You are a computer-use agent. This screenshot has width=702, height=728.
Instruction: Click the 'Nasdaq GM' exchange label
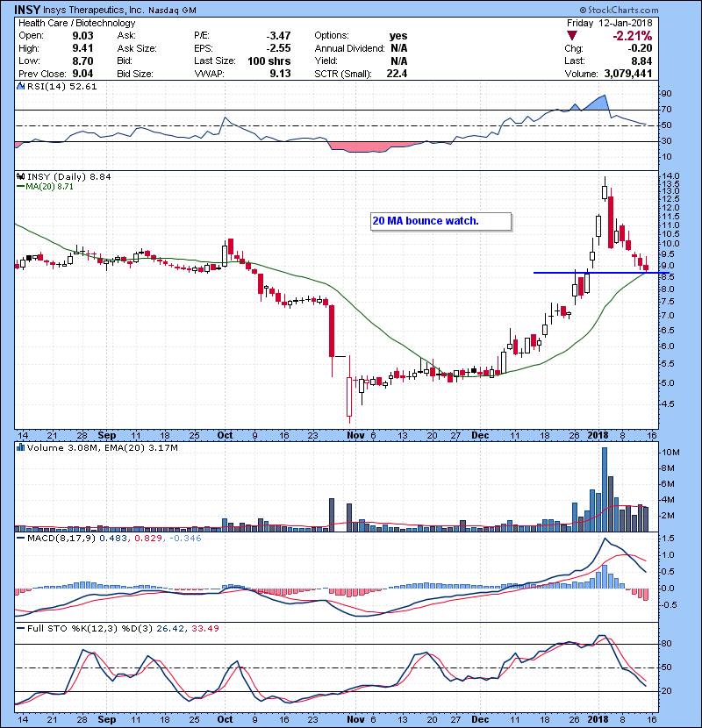172,11
